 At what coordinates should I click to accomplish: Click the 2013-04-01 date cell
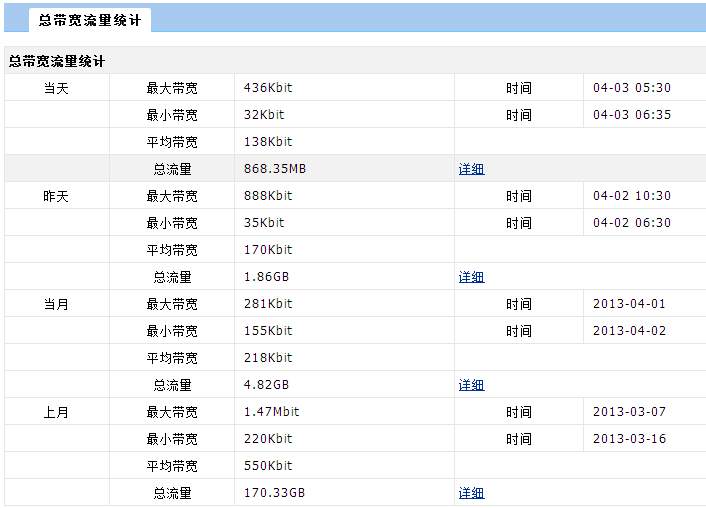coord(629,304)
